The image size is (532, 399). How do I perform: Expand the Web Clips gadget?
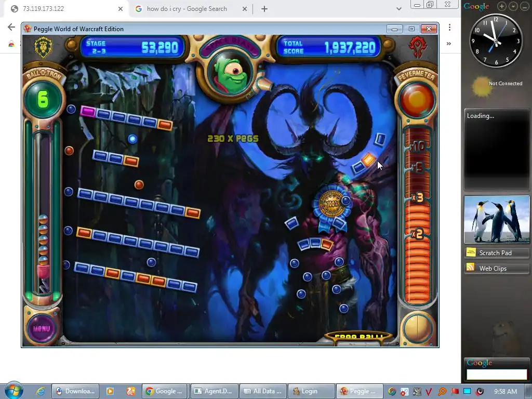coord(496,269)
